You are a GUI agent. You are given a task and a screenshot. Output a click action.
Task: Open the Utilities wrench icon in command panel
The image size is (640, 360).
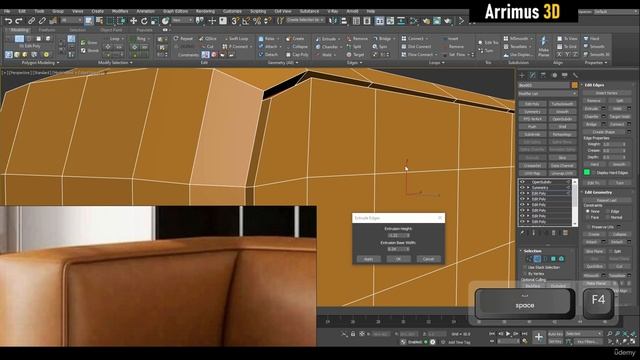tap(575, 75)
